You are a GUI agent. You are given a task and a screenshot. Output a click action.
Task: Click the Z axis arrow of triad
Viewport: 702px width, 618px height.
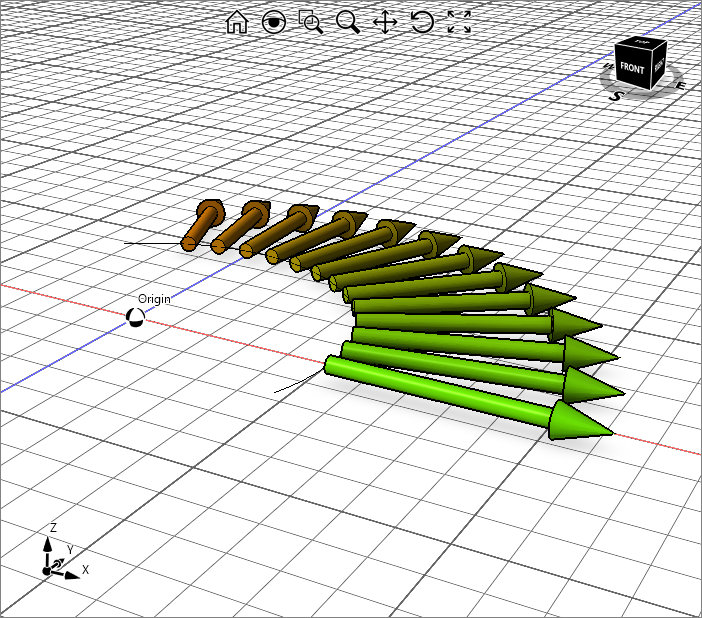coord(48,545)
